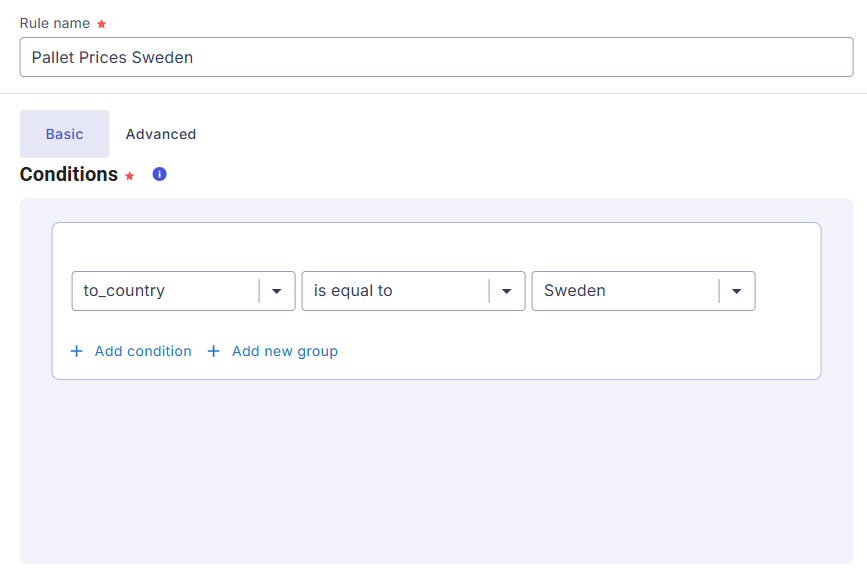
Task: Click the Conditions info icon
Action: [x=159, y=174]
